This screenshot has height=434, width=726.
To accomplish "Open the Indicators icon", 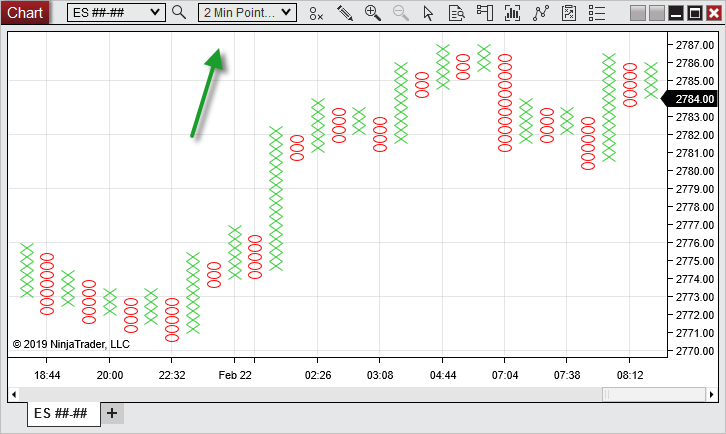I will coord(512,12).
